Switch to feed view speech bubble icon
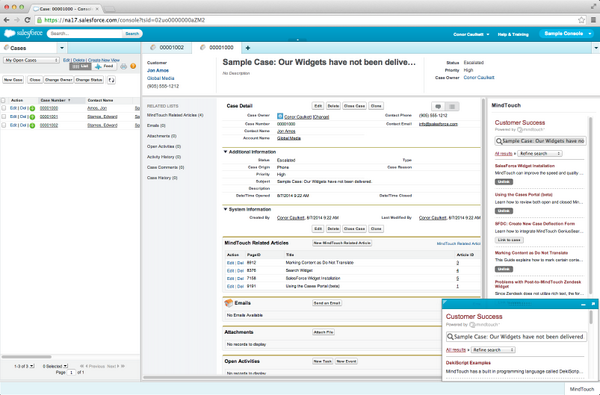This screenshot has width=600, height=395. point(438,106)
